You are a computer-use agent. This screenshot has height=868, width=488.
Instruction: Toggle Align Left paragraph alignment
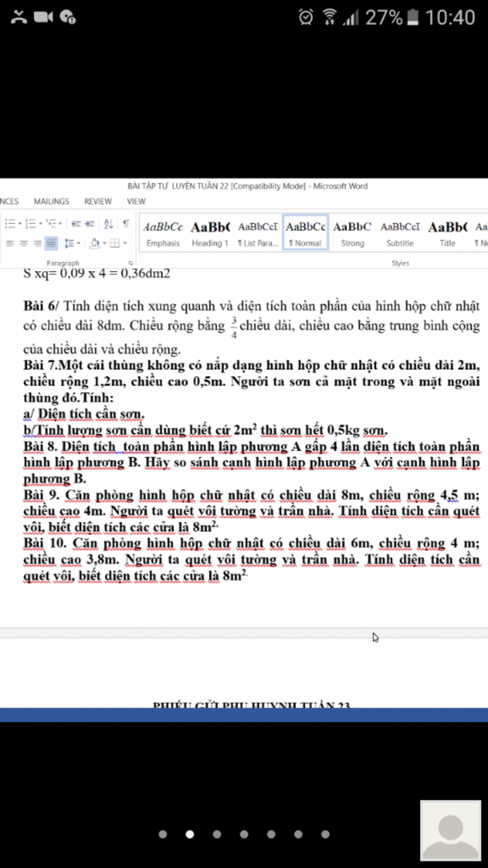click(x=10, y=243)
